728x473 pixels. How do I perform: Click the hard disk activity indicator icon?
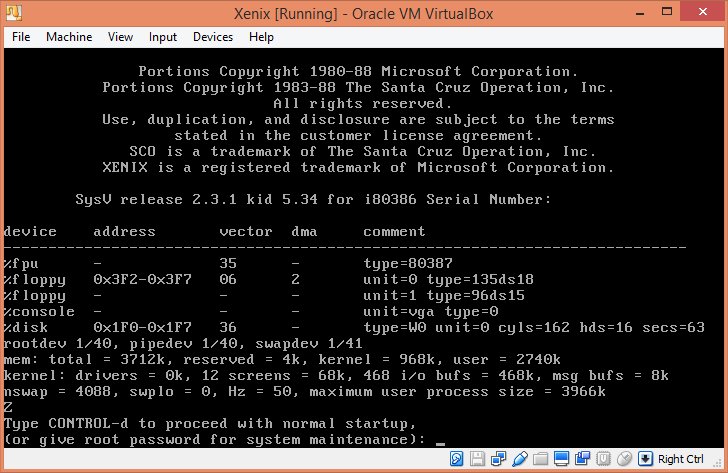pyautogui.click(x=456, y=459)
